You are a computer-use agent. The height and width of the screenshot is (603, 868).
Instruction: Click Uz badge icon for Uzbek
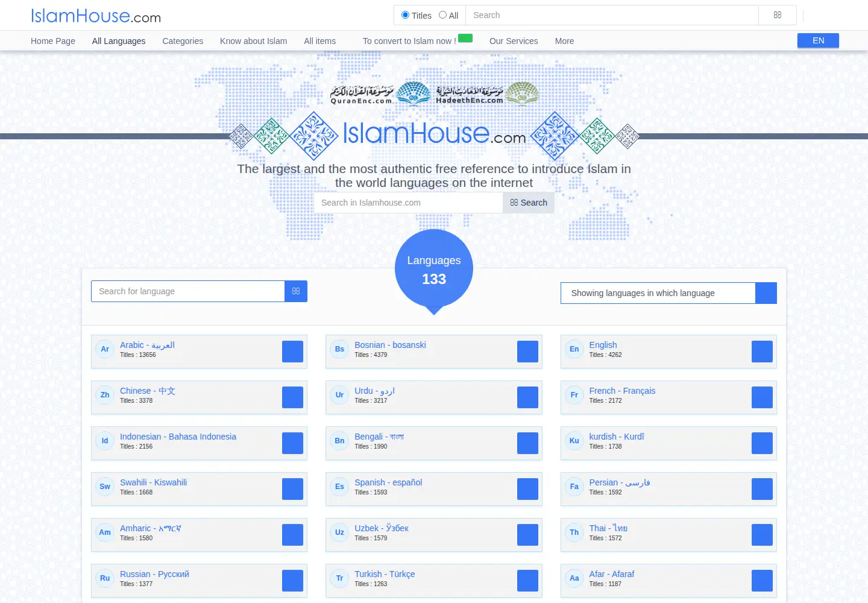click(339, 532)
